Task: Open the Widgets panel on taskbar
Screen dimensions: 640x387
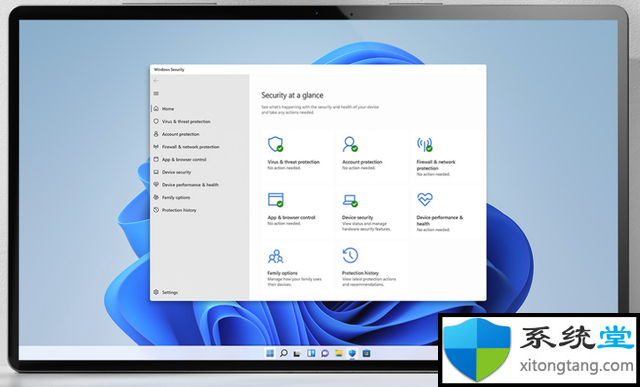Action: point(311,353)
